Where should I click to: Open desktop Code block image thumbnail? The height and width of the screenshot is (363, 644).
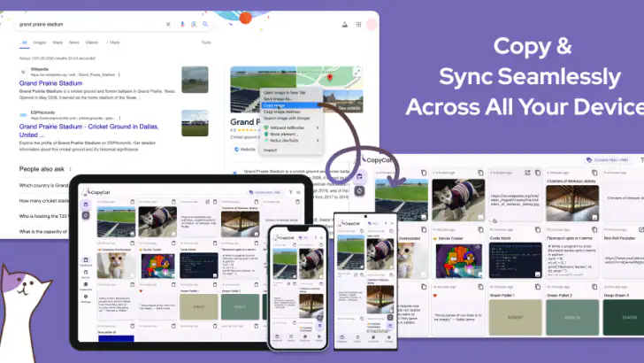pos(515,259)
